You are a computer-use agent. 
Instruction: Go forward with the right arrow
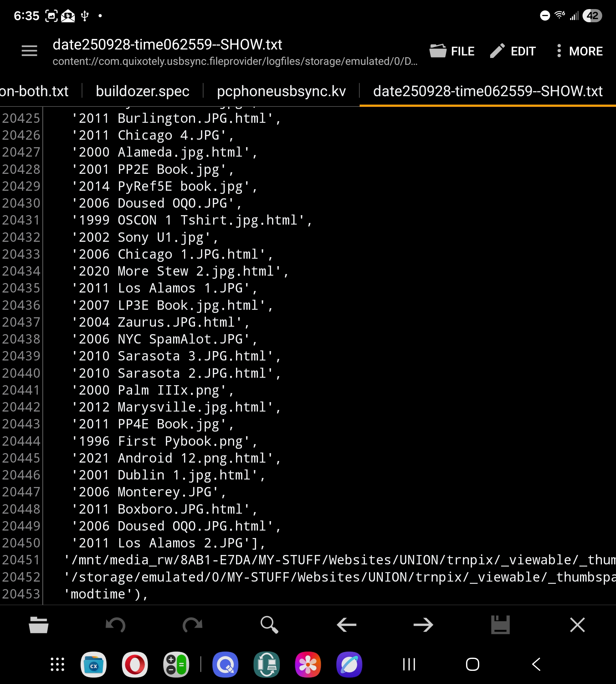pos(423,625)
